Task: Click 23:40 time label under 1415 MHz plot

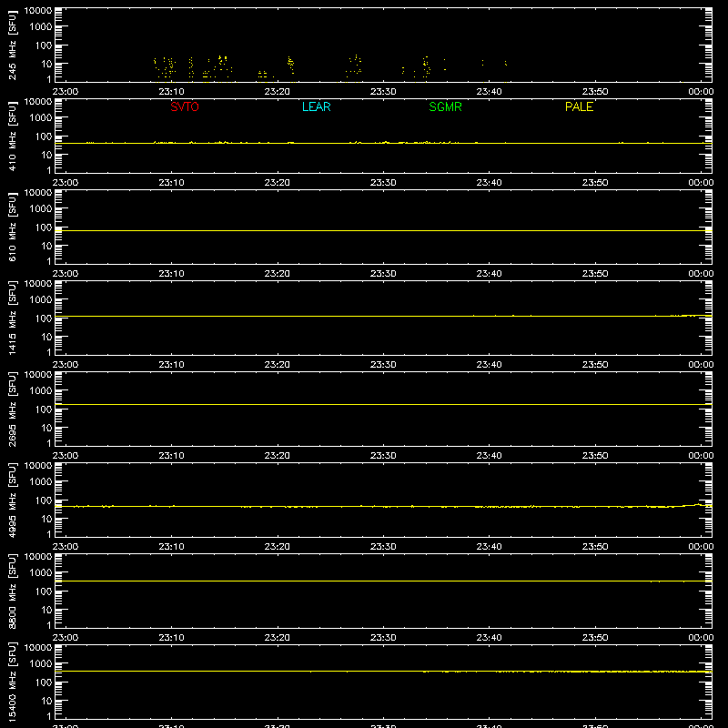Action: [489, 365]
